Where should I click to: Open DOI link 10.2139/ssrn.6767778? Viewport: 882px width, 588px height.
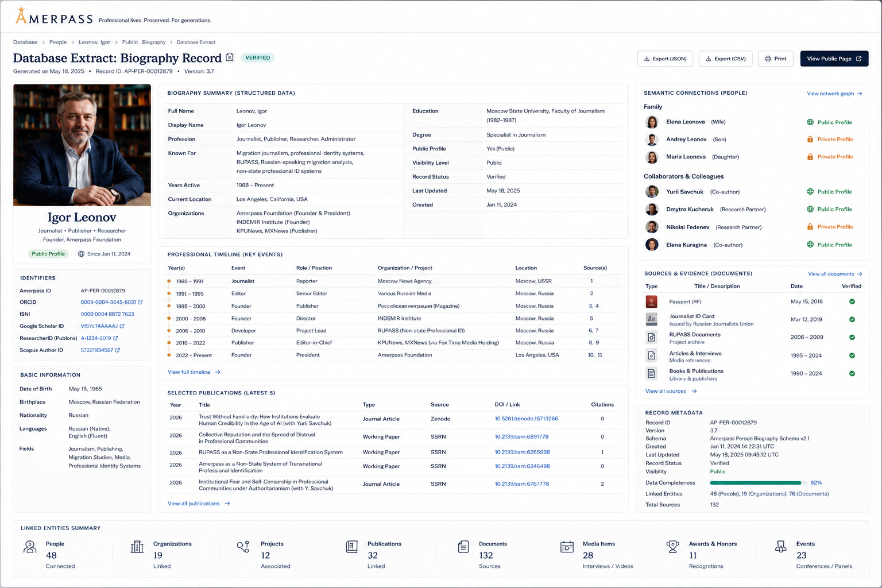pos(522,484)
